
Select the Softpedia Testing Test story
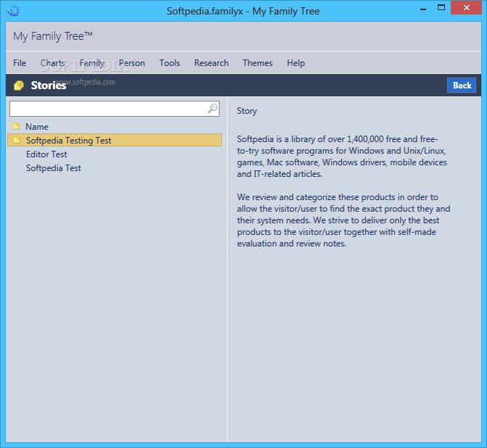tap(115, 140)
